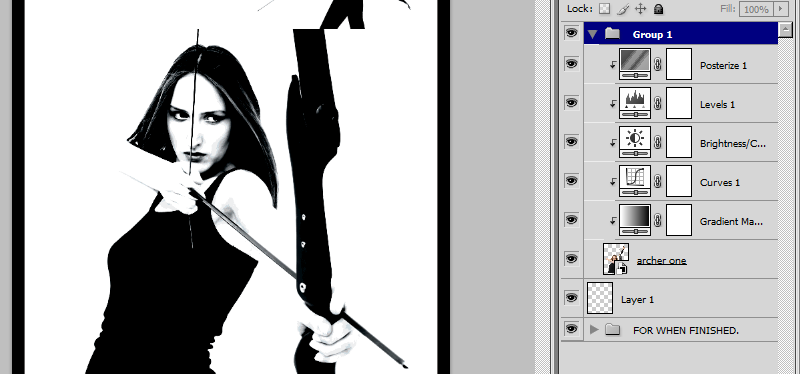800x374 pixels.
Task: Click the lock transparent pixels icon
Action: 605,9
